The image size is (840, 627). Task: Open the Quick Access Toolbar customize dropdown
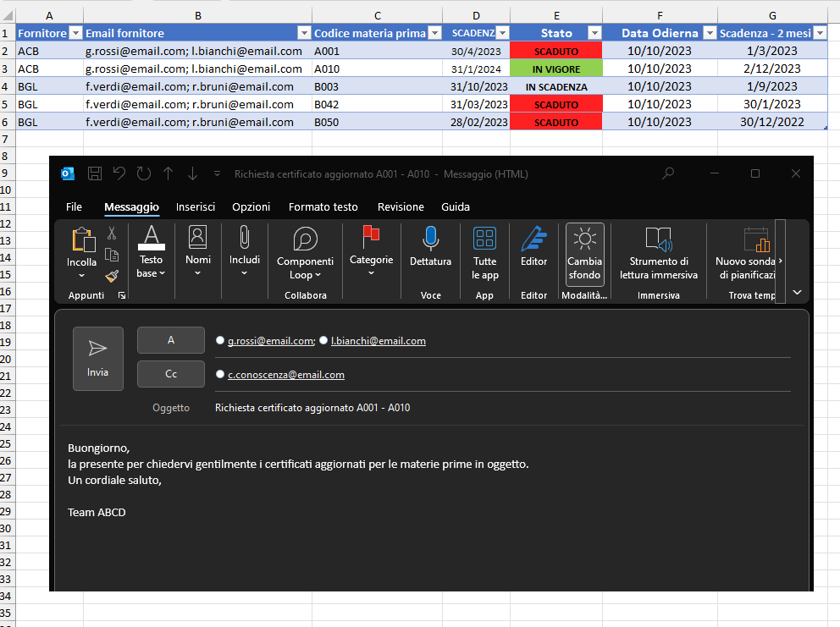click(217, 173)
